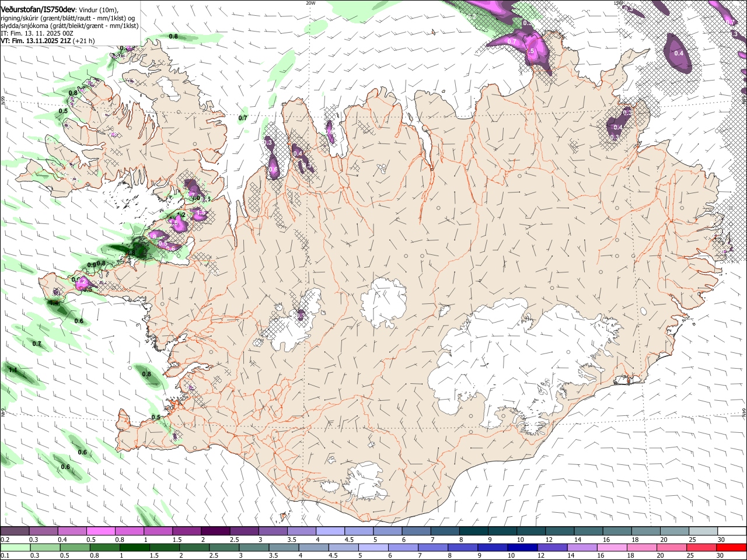
Task: Click the '0.2' label under the snow scale
Action: pyautogui.click(x=4, y=540)
